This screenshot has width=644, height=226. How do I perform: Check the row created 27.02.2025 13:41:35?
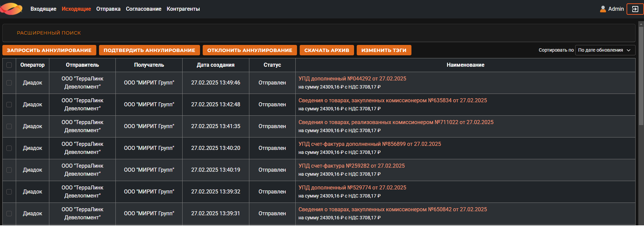pyautogui.click(x=9, y=126)
